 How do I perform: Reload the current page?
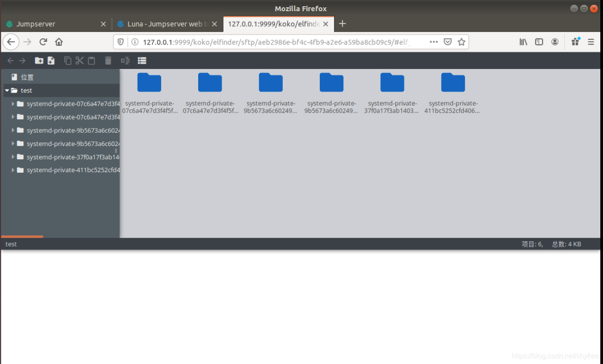coord(43,42)
